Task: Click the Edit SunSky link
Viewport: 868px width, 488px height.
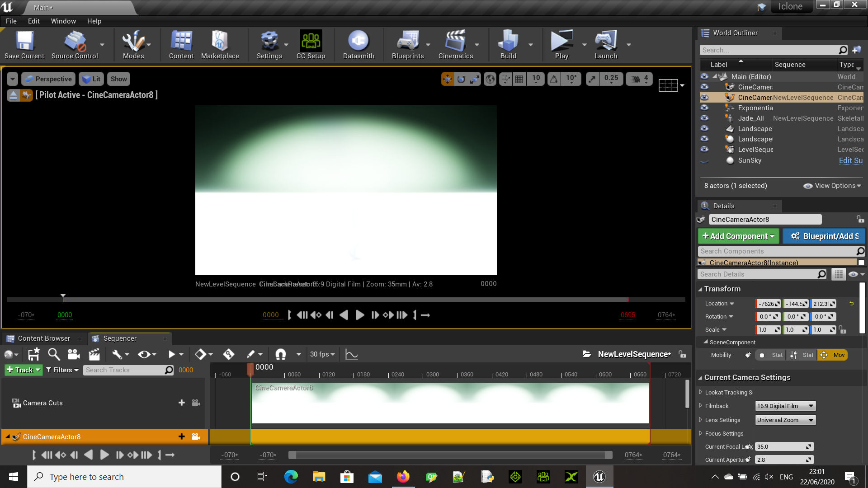Action: click(x=851, y=160)
